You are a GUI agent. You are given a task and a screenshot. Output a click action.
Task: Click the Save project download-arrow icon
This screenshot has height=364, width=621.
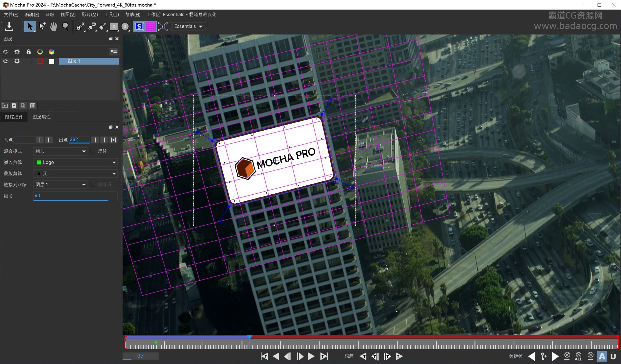click(x=9, y=26)
